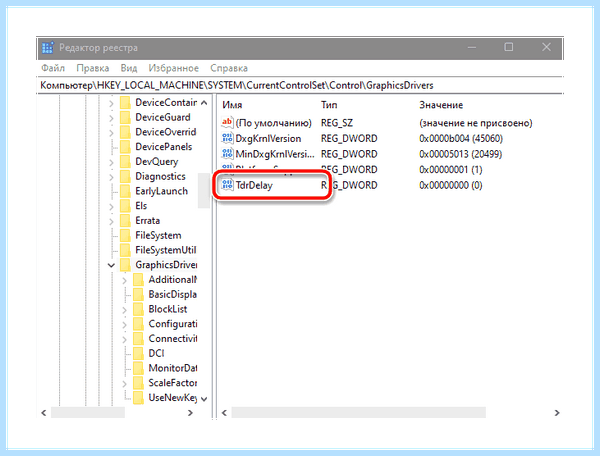Open the Правка menu

coord(93,68)
